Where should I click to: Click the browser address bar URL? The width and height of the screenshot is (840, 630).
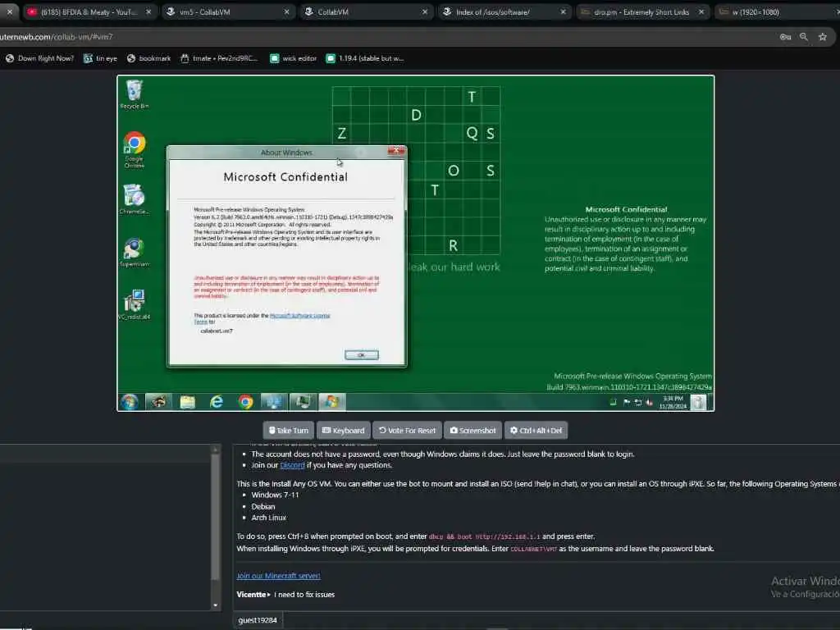point(57,37)
